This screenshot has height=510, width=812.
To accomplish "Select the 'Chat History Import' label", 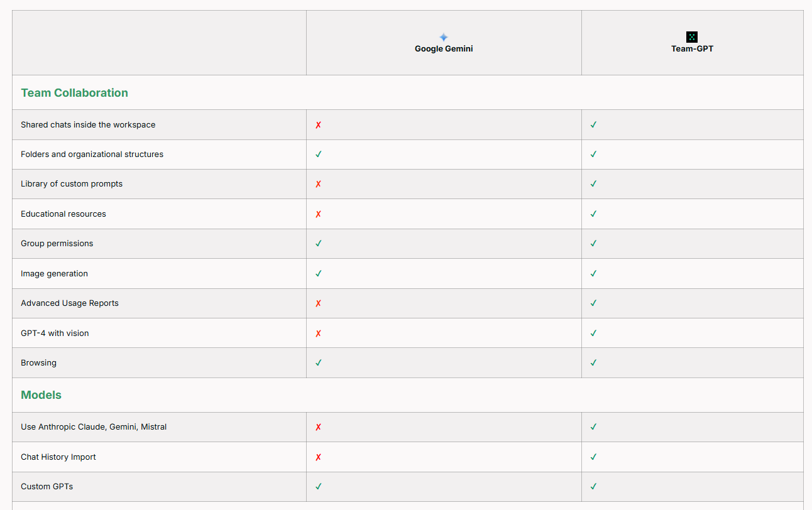I will coord(58,457).
